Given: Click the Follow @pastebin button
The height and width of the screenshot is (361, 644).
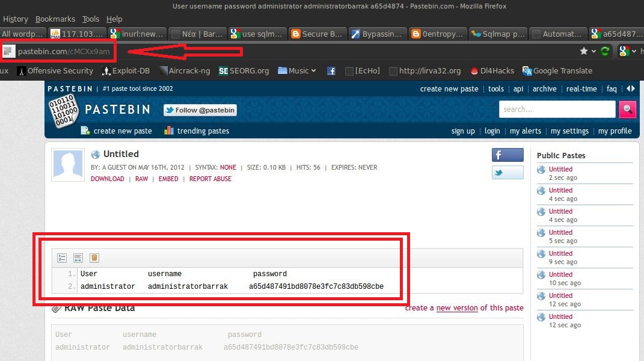Looking at the screenshot, I should click(200, 110).
